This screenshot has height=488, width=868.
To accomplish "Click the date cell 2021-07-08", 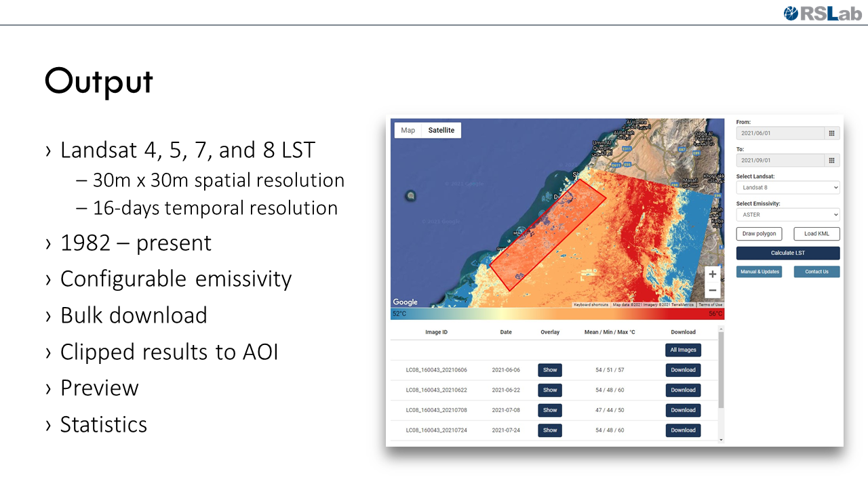I will 506,410.
